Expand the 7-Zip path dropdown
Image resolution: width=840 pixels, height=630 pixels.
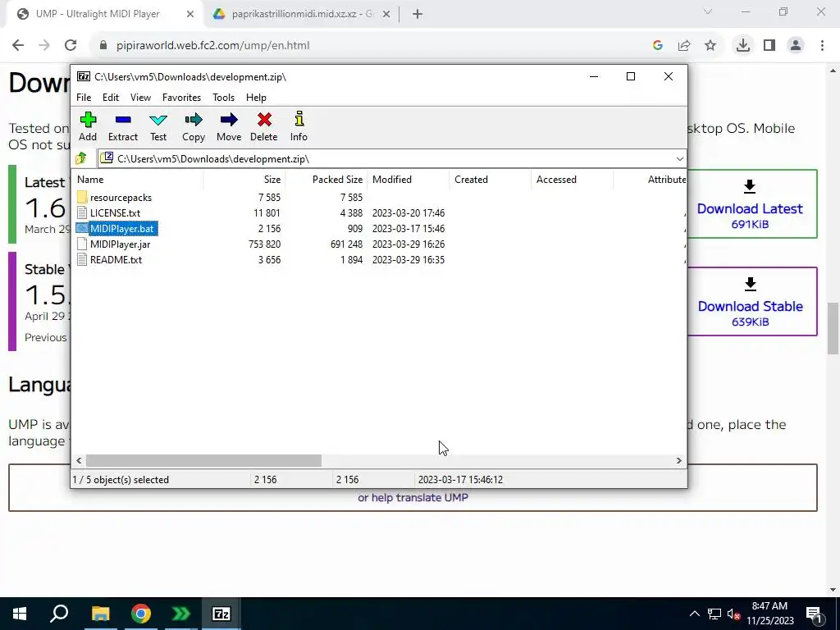679,158
